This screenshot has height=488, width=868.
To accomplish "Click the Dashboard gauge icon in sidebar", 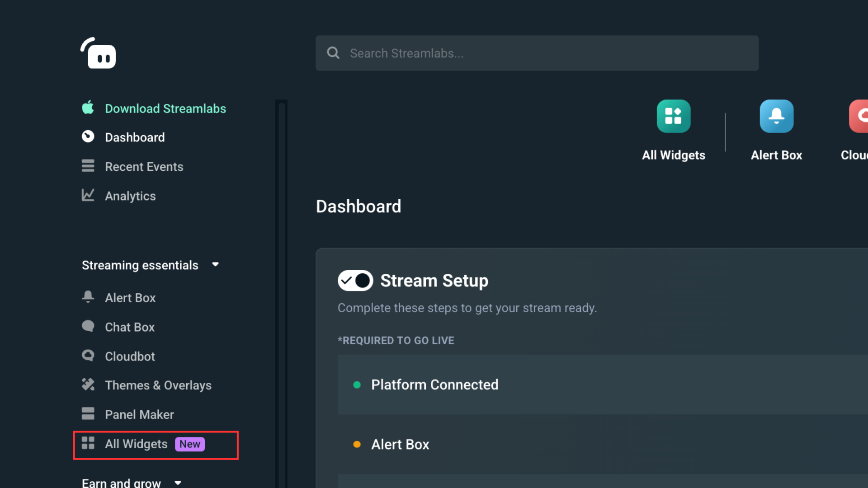I will pos(88,136).
